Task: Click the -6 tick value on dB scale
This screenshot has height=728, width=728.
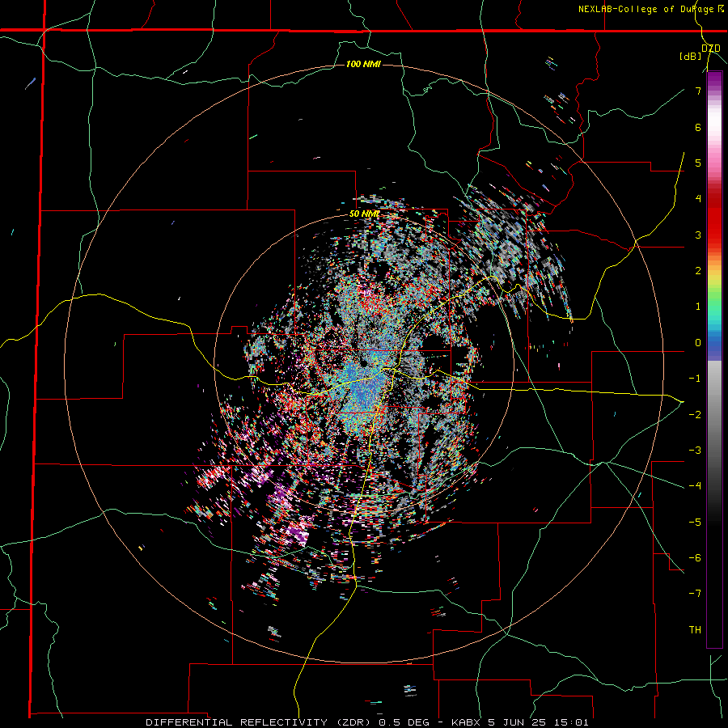Action: [x=695, y=557]
